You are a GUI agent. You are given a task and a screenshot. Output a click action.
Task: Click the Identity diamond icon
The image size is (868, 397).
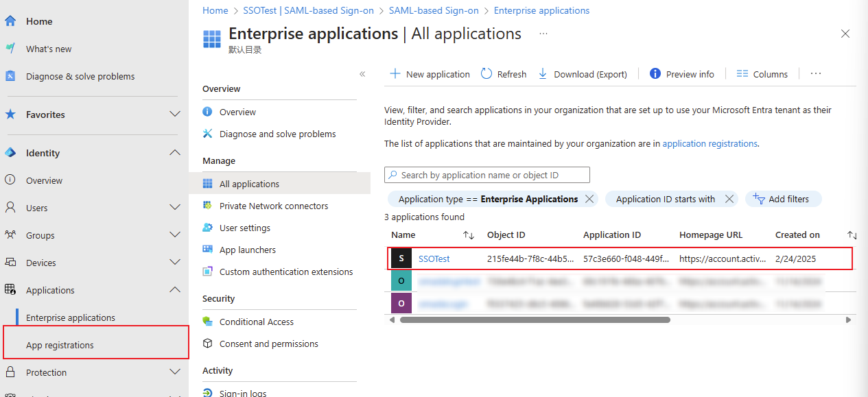pyautogui.click(x=10, y=153)
